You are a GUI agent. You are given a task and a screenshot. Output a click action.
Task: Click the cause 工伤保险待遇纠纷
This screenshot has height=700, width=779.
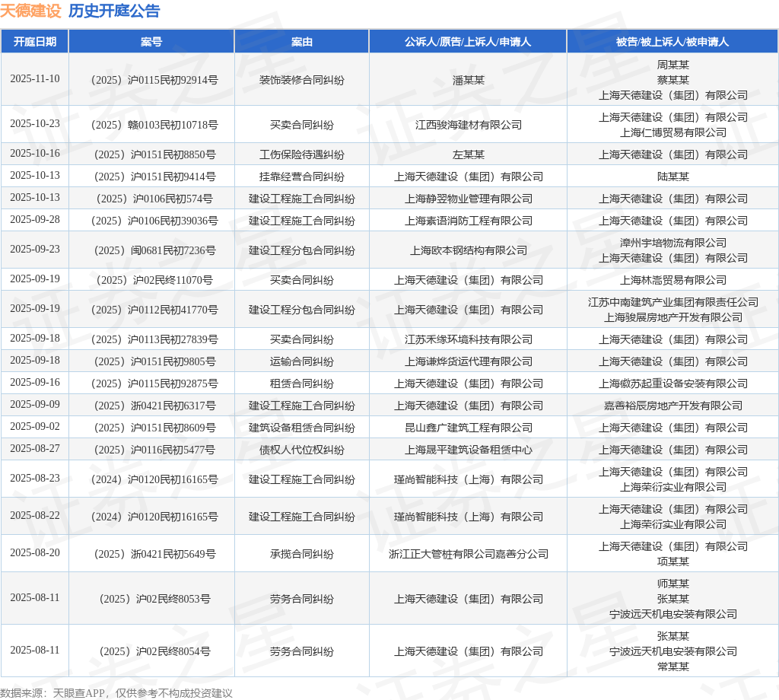pyautogui.click(x=301, y=154)
